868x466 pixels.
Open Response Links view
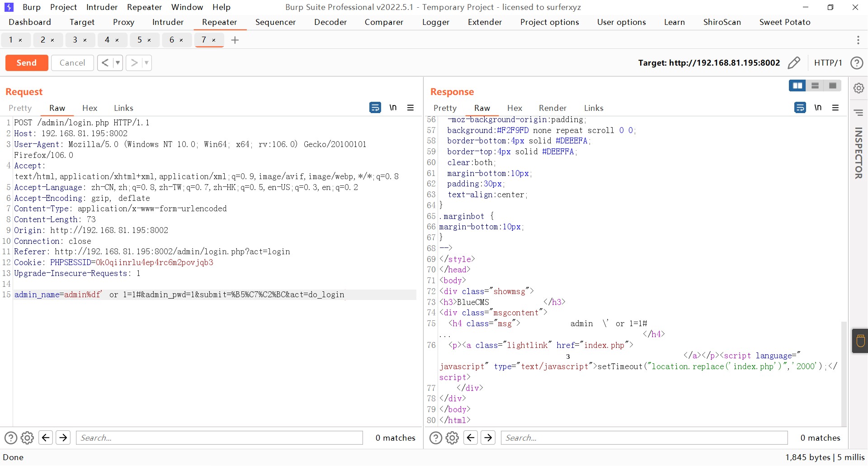tap(594, 108)
